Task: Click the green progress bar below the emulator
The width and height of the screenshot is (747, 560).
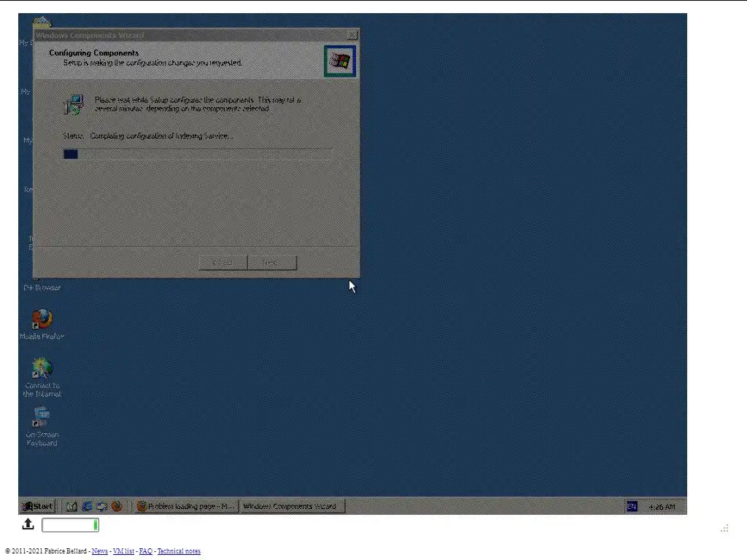Action: [71, 525]
